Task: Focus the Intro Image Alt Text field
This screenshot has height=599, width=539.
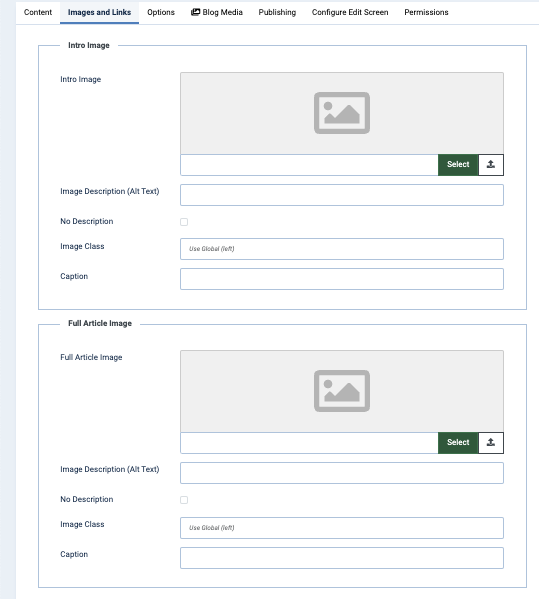Action: pos(342,195)
